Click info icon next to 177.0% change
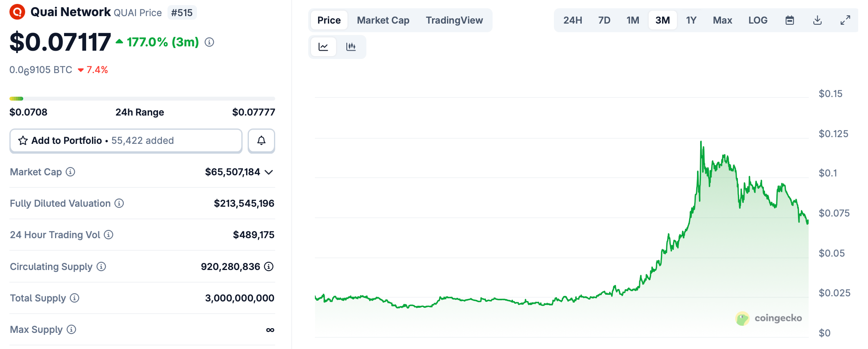Viewport: 868px width, 349px height. click(210, 42)
